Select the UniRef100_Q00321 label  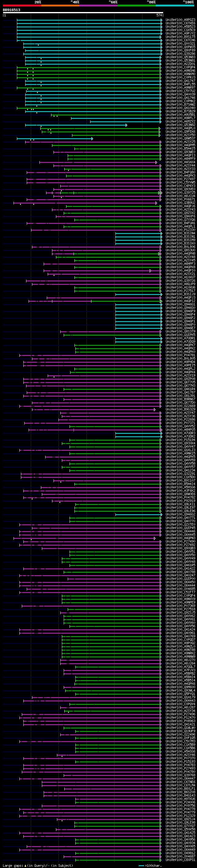pyautogui.click(x=180, y=43)
